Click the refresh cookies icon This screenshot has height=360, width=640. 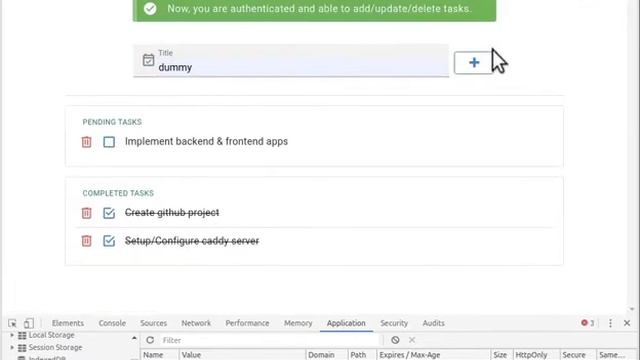tap(150, 340)
